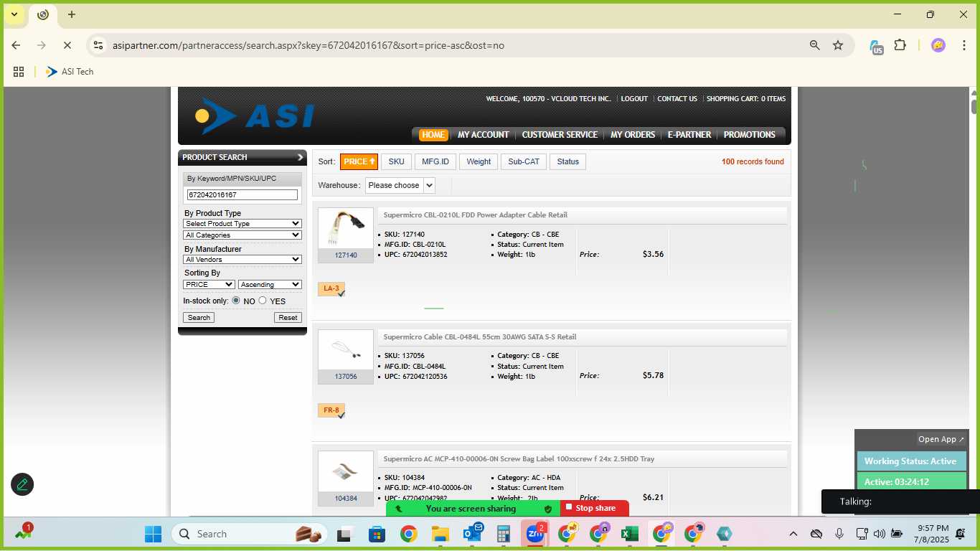Select In-stock only YES radio
The image size is (980, 551).
click(x=263, y=301)
